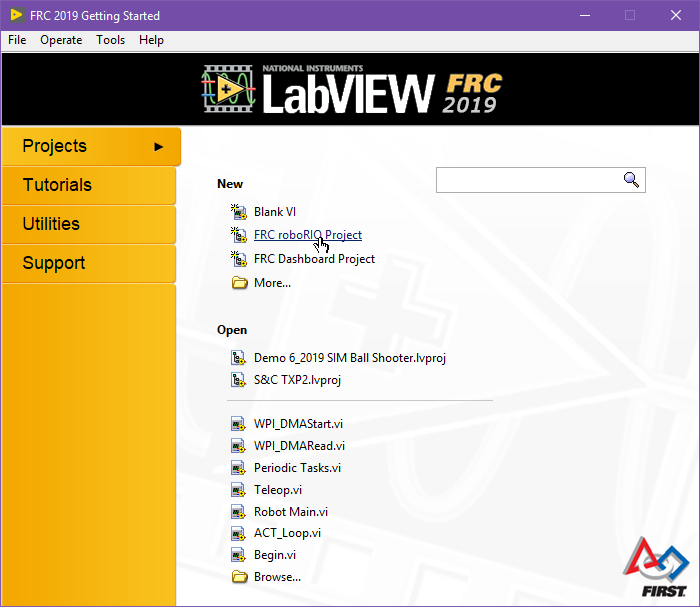Switch to the Utilities tab
This screenshot has width=700, height=607.
click(88, 224)
